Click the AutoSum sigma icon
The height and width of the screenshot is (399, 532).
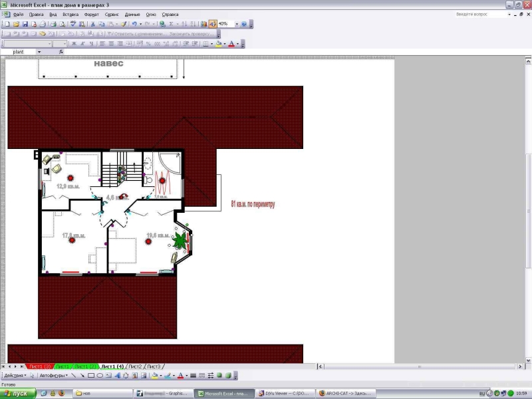pyautogui.click(x=172, y=24)
